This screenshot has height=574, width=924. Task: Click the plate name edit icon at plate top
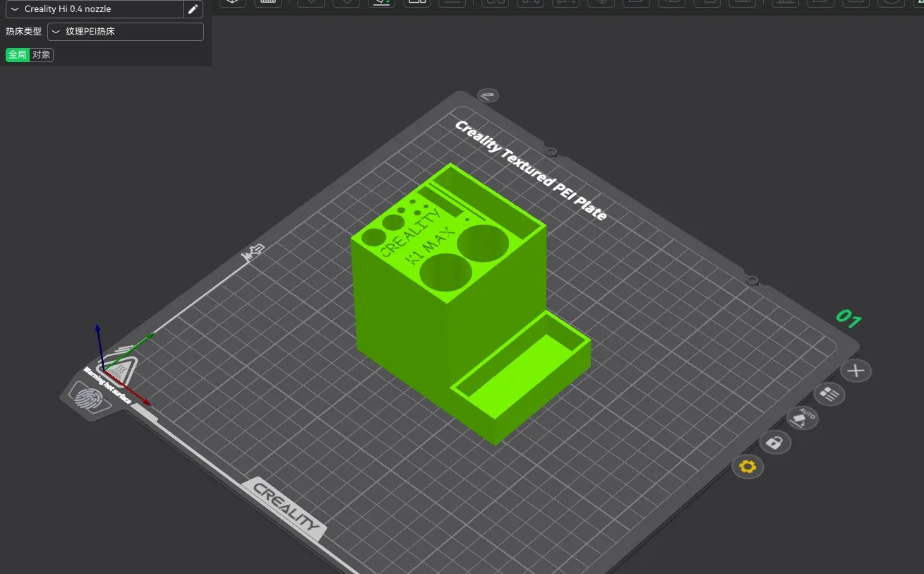tap(488, 95)
